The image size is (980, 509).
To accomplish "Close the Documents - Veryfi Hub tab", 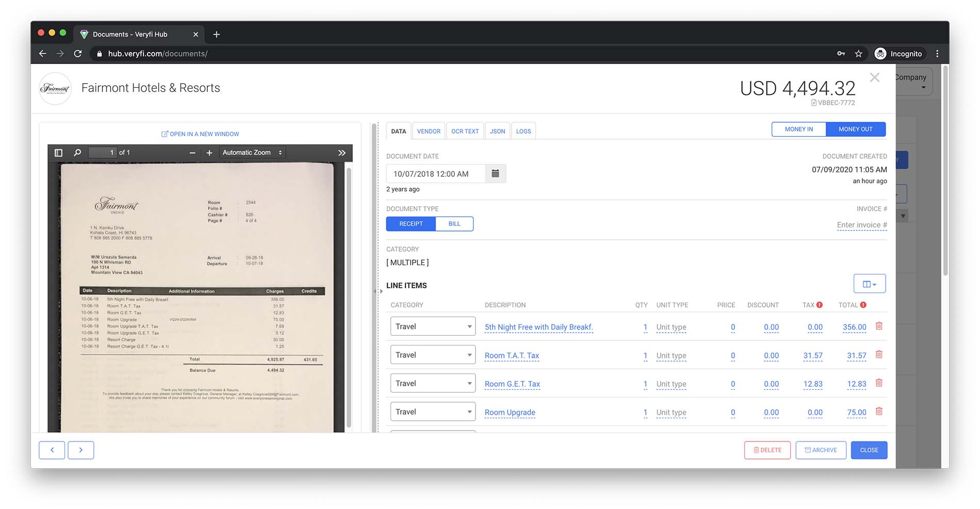I will click(195, 35).
